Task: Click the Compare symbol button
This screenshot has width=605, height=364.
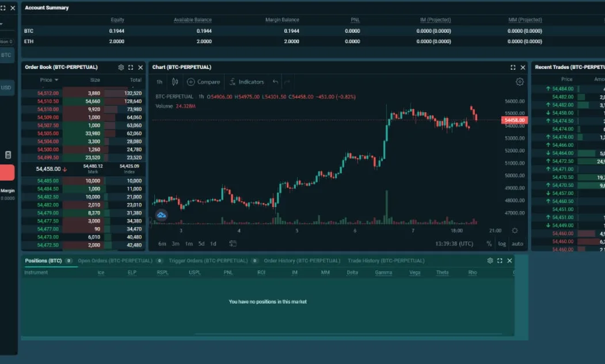Action: (x=203, y=82)
